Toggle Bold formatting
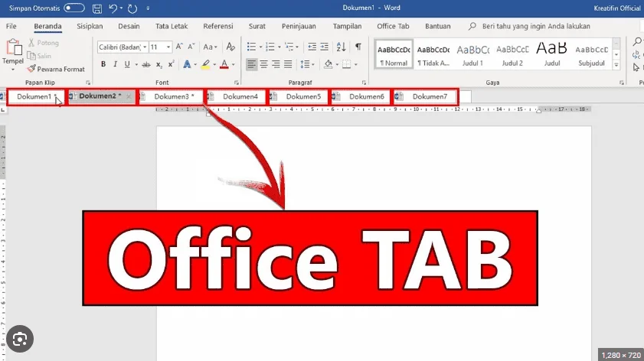644x361 pixels. (x=103, y=64)
